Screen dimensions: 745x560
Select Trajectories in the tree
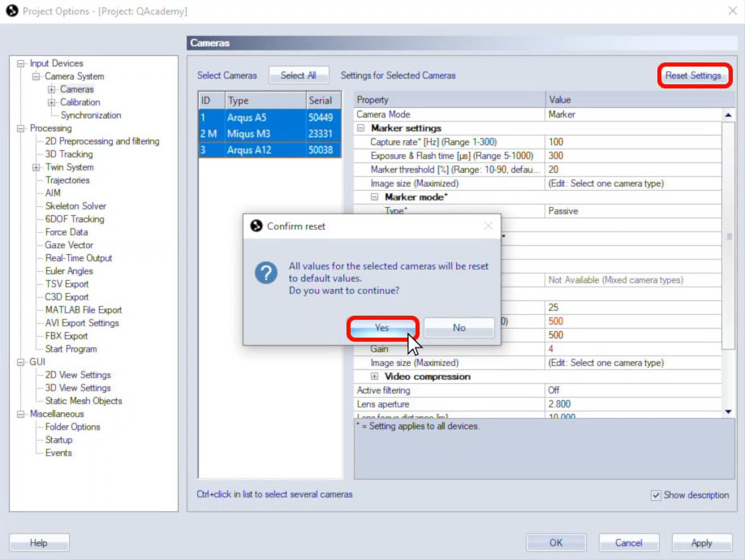[x=67, y=180]
